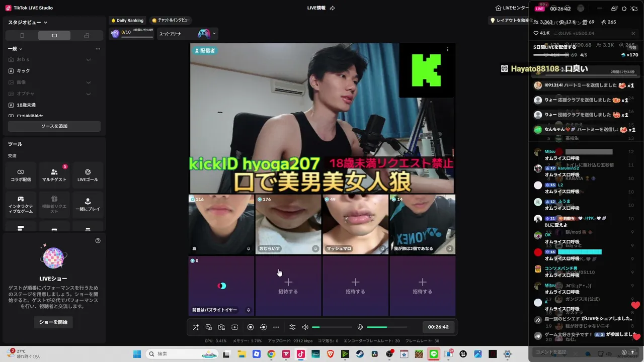
Task: Click the ショーを開始 button
Action: tap(53, 322)
